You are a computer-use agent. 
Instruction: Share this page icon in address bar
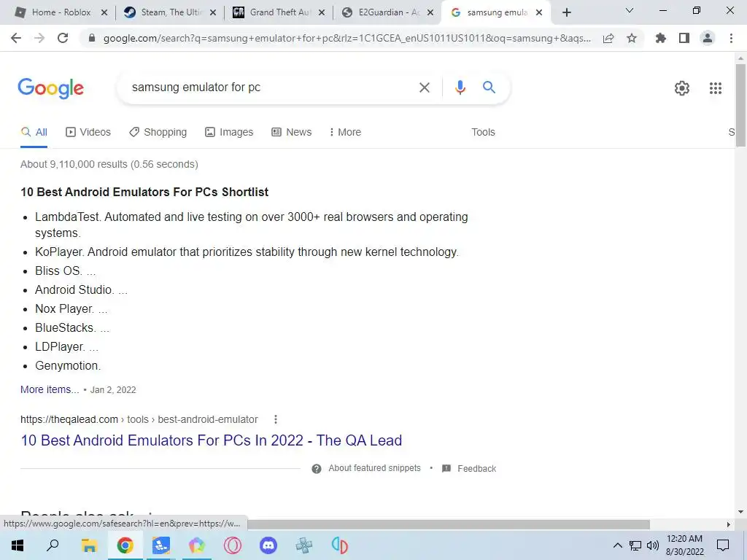tap(608, 38)
